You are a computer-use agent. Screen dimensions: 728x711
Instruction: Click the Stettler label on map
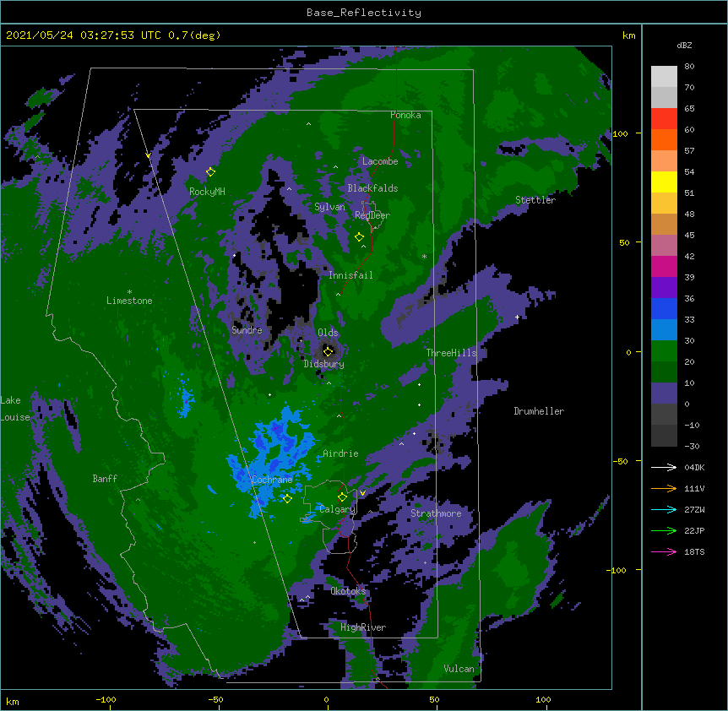pyautogui.click(x=535, y=200)
